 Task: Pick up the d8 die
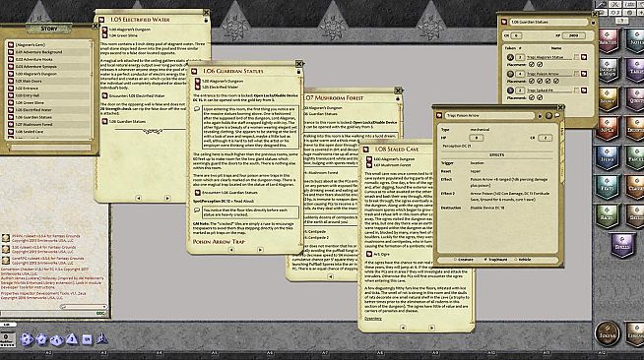72,339
